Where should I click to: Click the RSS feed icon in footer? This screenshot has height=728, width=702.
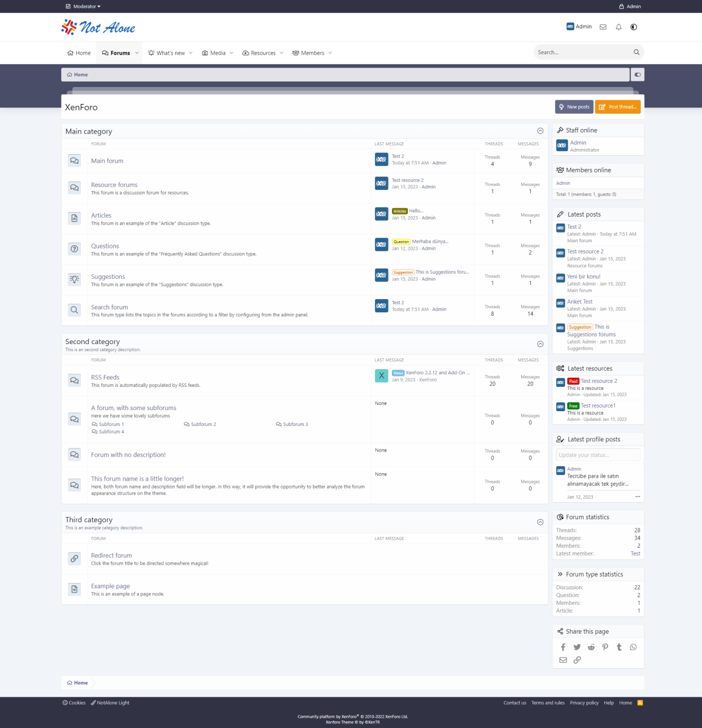pyautogui.click(x=640, y=703)
